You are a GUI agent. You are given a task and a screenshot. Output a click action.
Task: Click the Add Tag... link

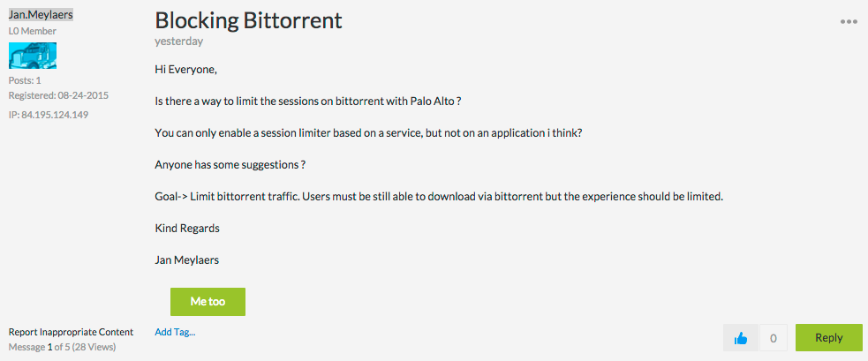click(175, 332)
